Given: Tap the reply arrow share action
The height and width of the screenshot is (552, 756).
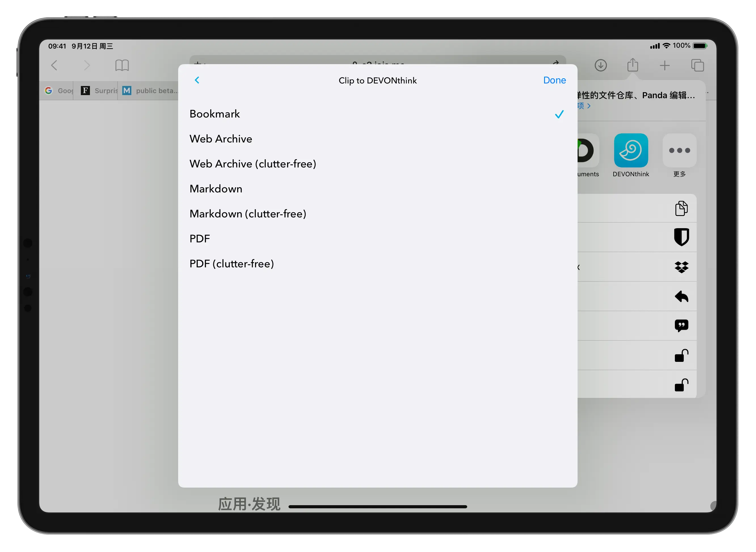Looking at the screenshot, I should point(681,296).
